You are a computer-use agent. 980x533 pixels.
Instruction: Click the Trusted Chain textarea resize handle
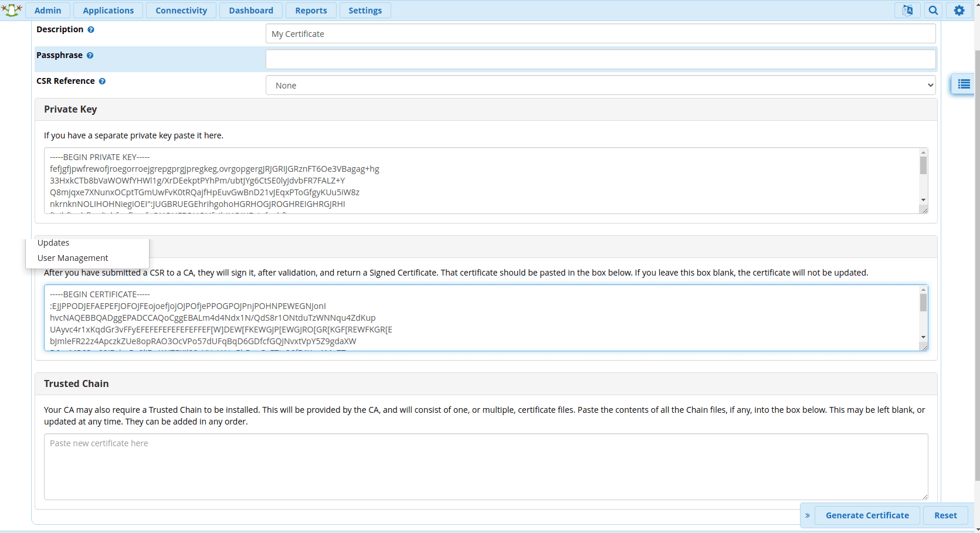(924, 496)
